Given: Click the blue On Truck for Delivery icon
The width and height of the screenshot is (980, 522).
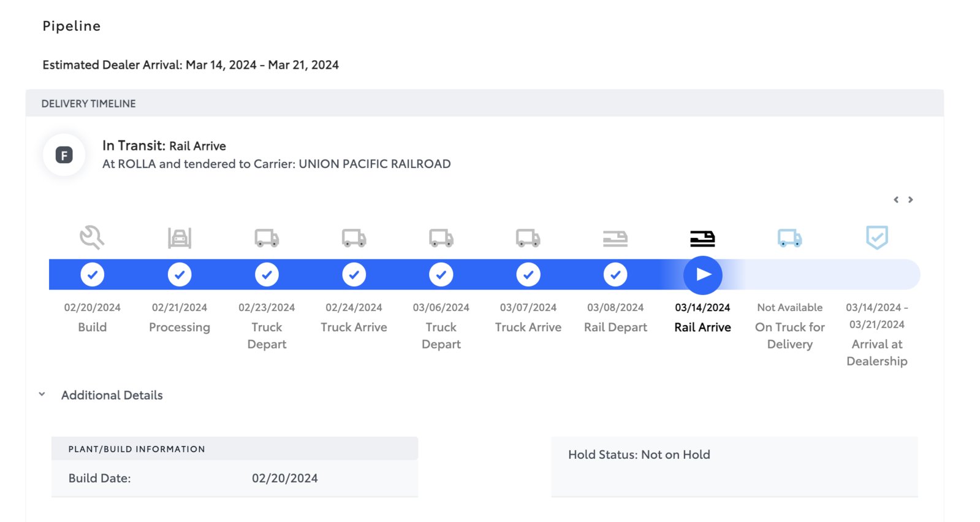Looking at the screenshot, I should [x=790, y=238].
